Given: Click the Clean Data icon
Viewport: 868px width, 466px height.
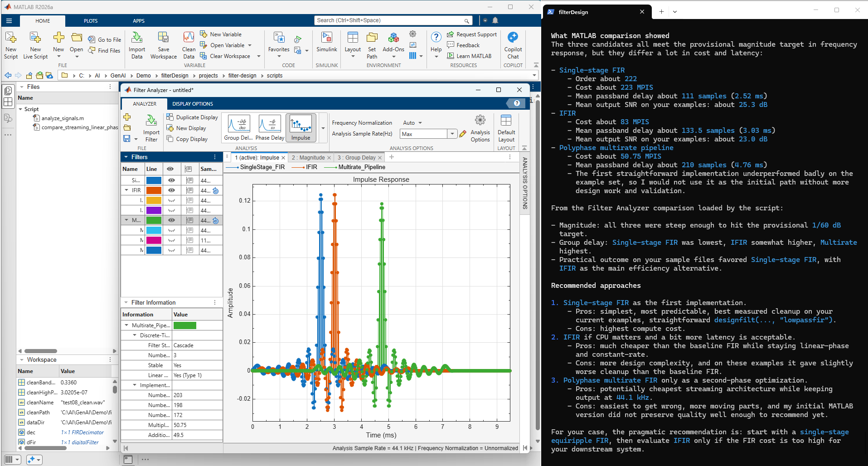Looking at the screenshot, I should [189, 44].
